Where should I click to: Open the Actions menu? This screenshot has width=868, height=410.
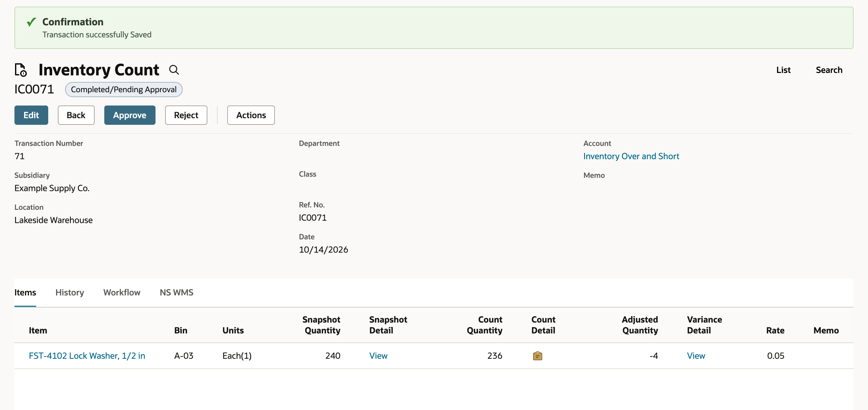pyautogui.click(x=251, y=115)
